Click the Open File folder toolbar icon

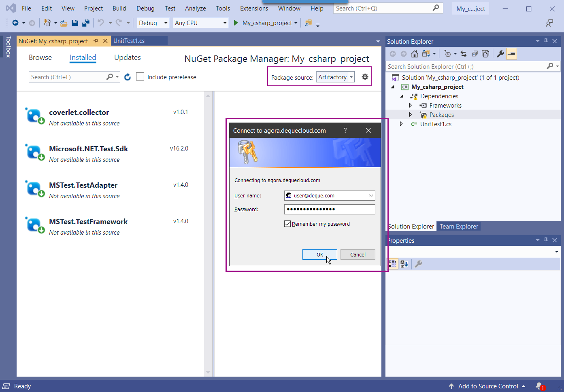click(x=64, y=23)
